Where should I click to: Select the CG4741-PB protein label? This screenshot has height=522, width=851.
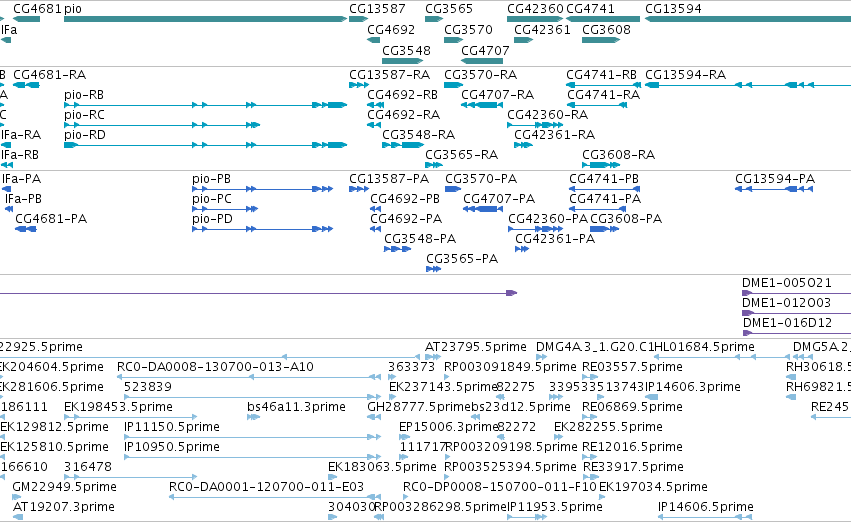pyautogui.click(x=604, y=179)
